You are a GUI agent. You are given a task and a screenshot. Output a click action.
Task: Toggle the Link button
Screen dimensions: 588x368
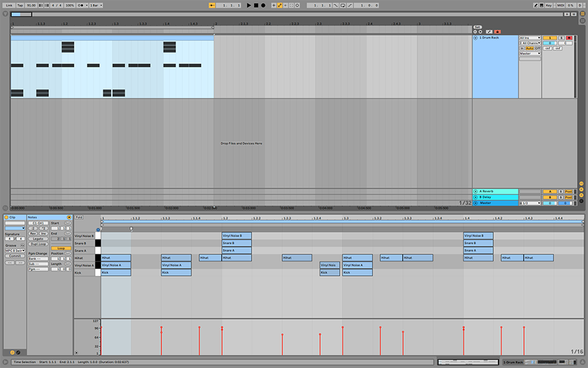tap(8, 5)
